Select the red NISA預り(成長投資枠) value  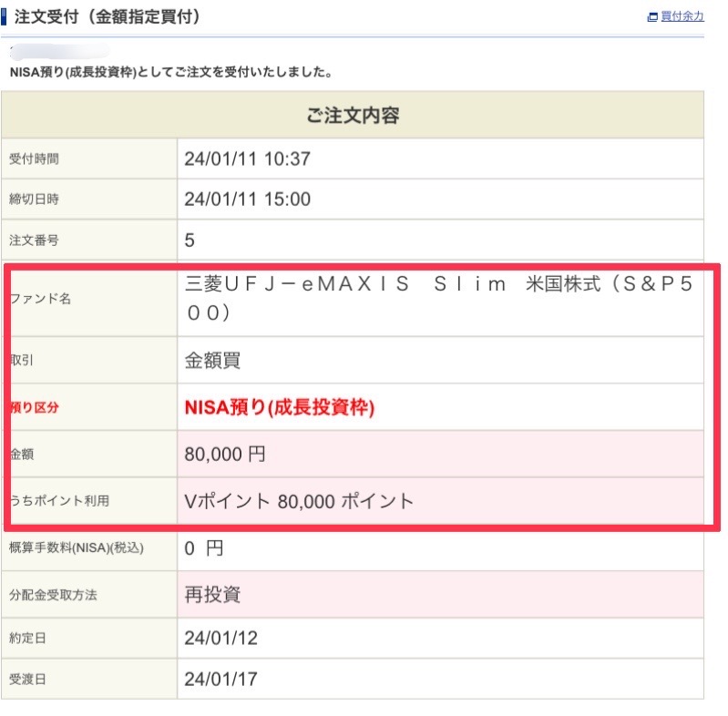pos(280,407)
